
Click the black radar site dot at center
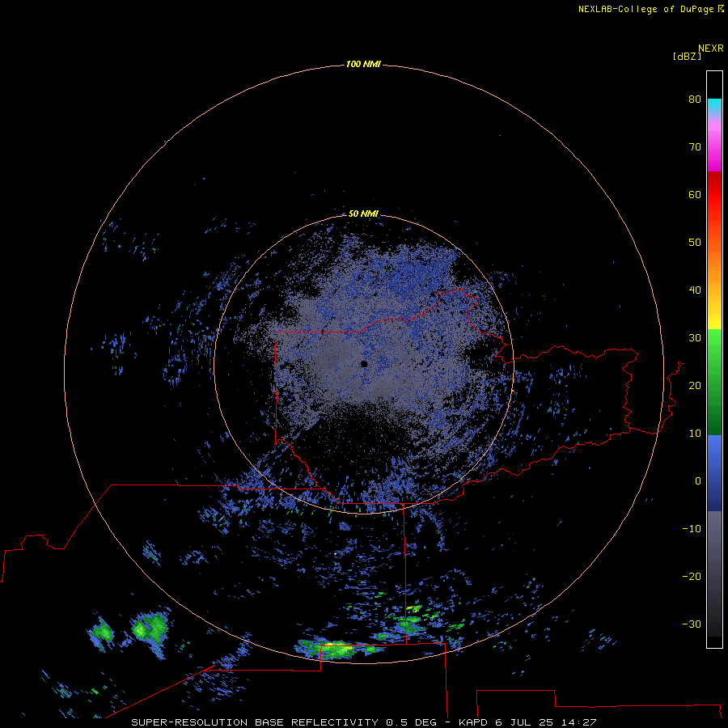[x=364, y=364]
